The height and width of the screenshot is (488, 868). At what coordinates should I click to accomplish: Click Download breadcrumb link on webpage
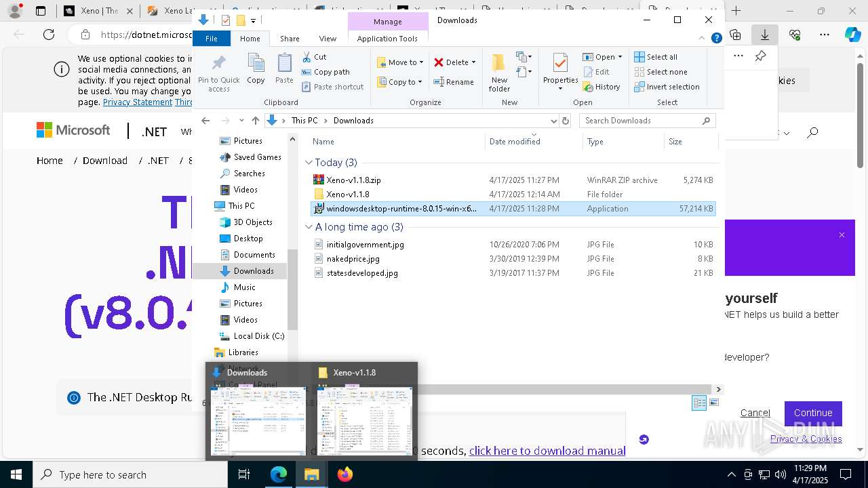pyautogui.click(x=105, y=161)
